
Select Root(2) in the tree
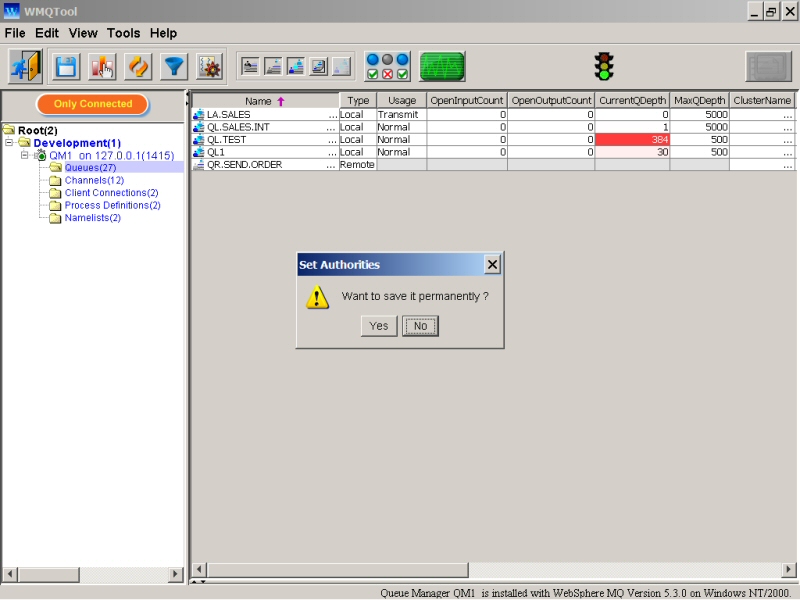[37, 131]
